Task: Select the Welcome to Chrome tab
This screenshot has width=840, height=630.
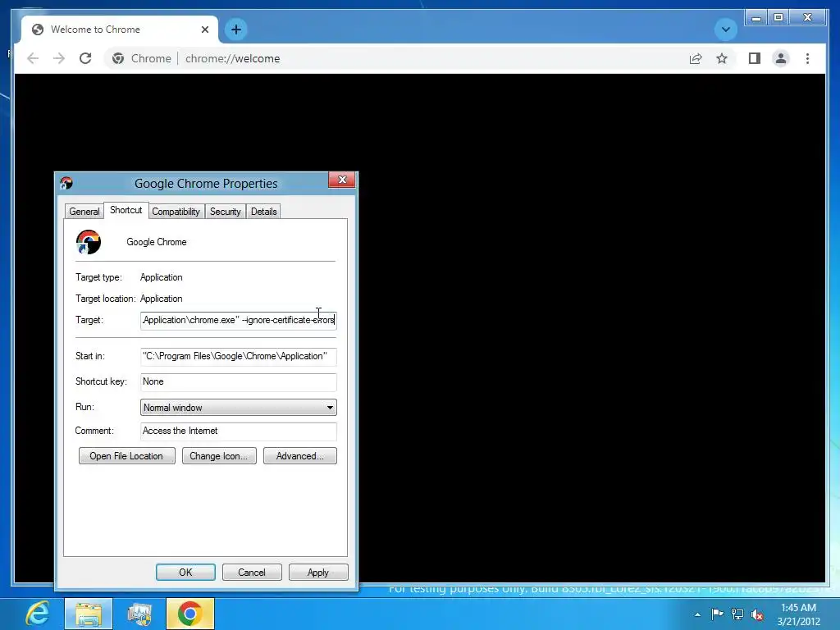Action: pyautogui.click(x=120, y=30)
